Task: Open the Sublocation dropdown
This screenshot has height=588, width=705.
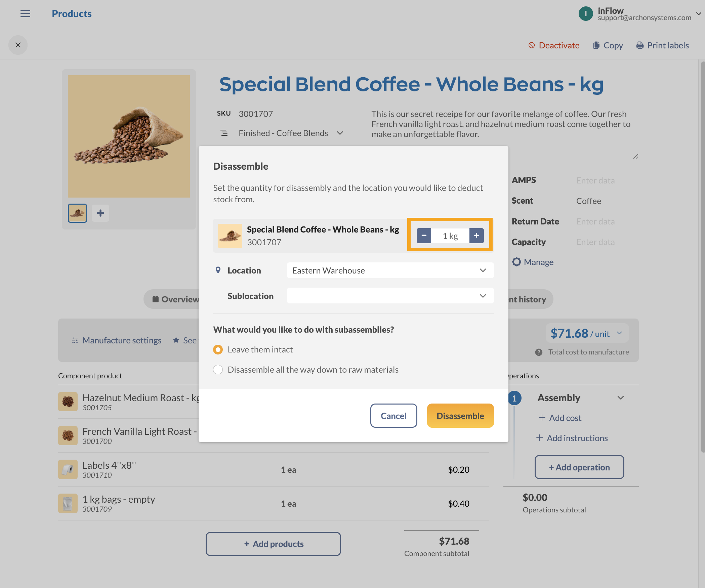Action: (x=390, y=296)
